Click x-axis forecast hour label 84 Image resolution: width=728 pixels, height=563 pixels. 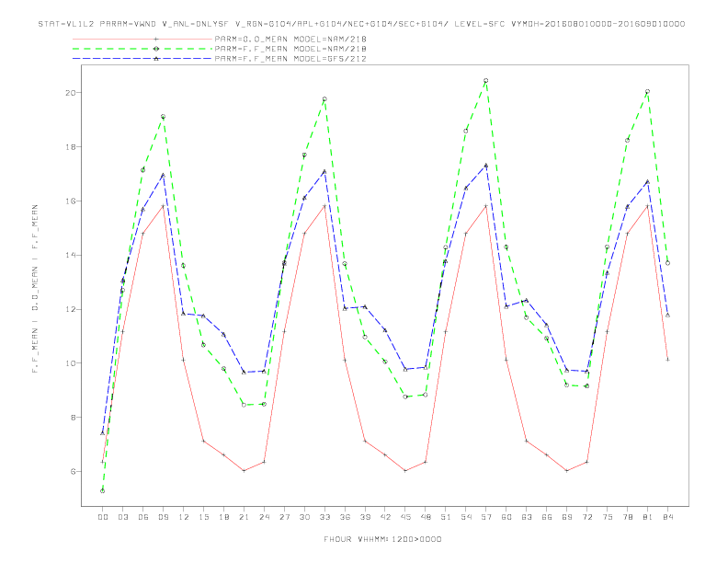(667, 517)
